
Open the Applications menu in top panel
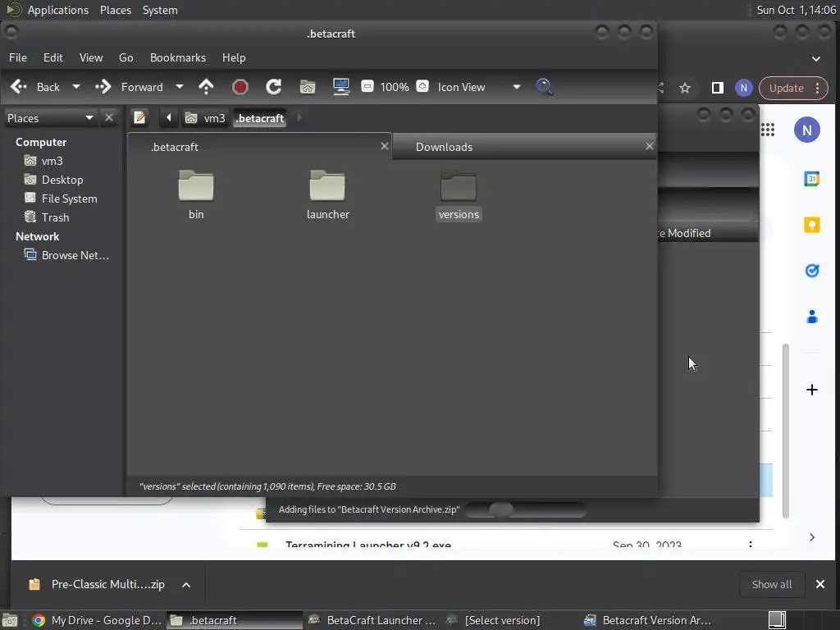(58, 10)
